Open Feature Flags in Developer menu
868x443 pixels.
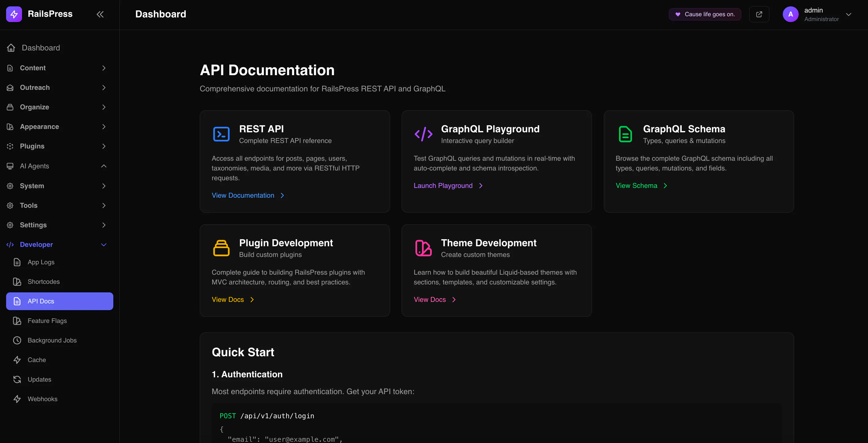tap(60, 321)
